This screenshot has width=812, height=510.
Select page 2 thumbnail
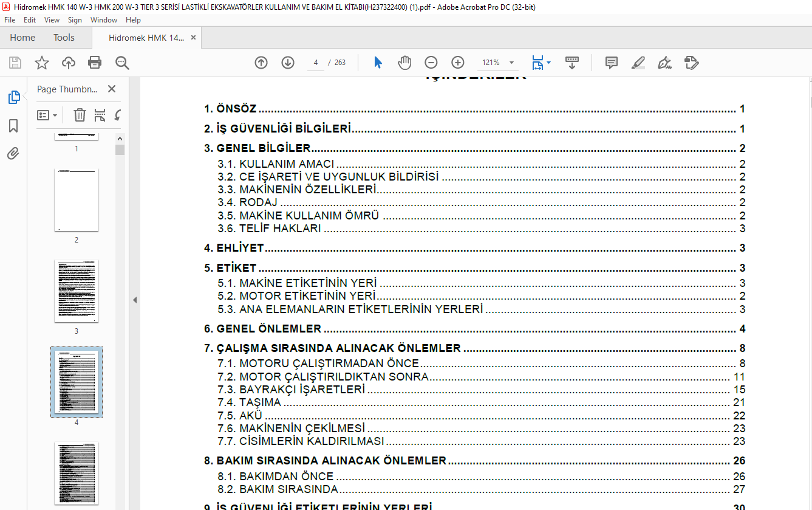point(77,200)
